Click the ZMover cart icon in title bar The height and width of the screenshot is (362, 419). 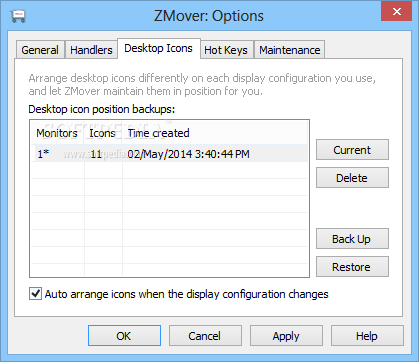pyautogui.click(x=18, y=16)
